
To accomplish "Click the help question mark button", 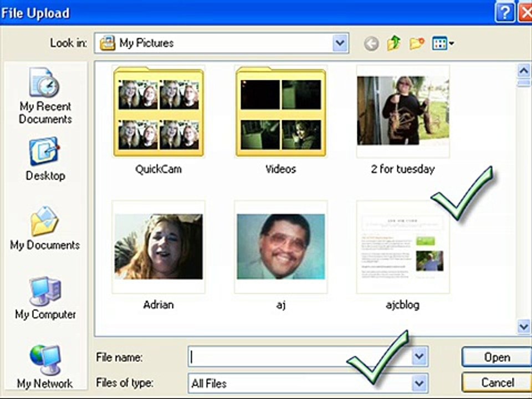I will click(504, 13).
